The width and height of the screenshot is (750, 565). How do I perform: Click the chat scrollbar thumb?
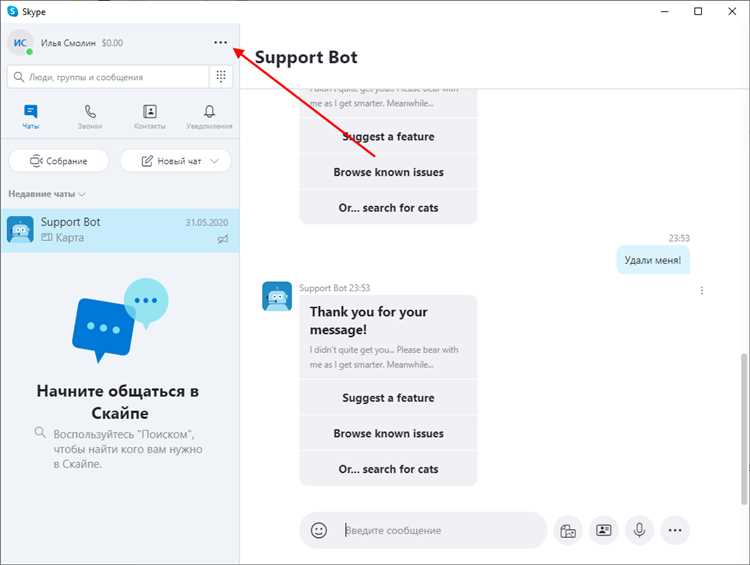click(743, 429)
